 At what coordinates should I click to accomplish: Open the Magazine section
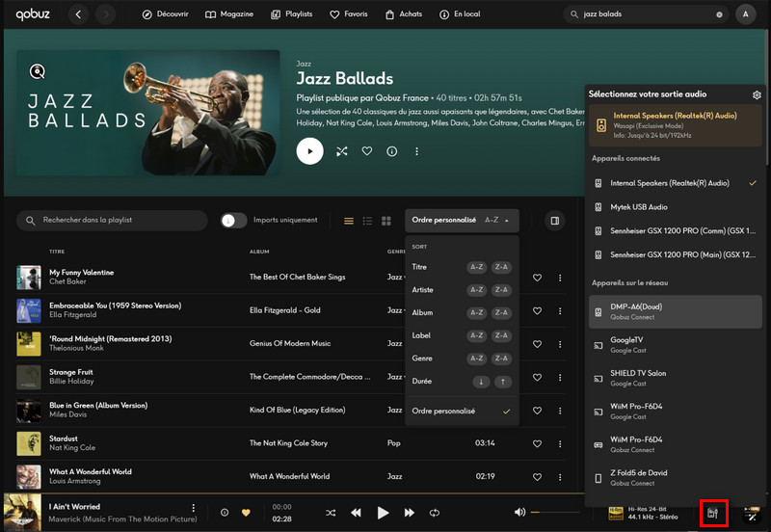(x=229, y=14)
